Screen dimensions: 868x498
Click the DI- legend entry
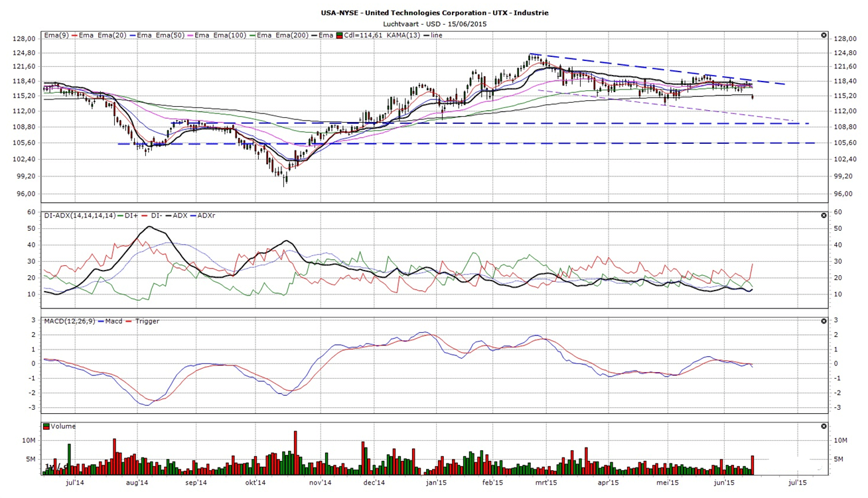click(157, 216)
